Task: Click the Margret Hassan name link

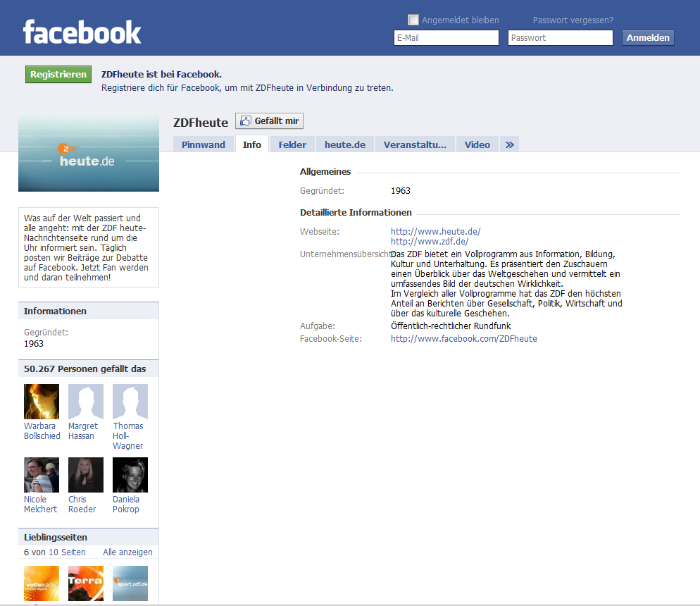Action: coord(83,431)
